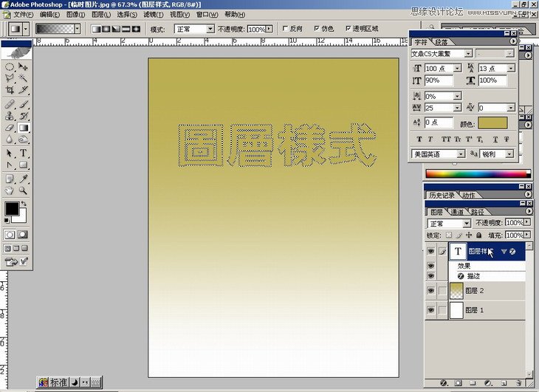This screenshot has width=539, height=392.
Task: Open the 编辑(E) menu
Action: point(49,15)
